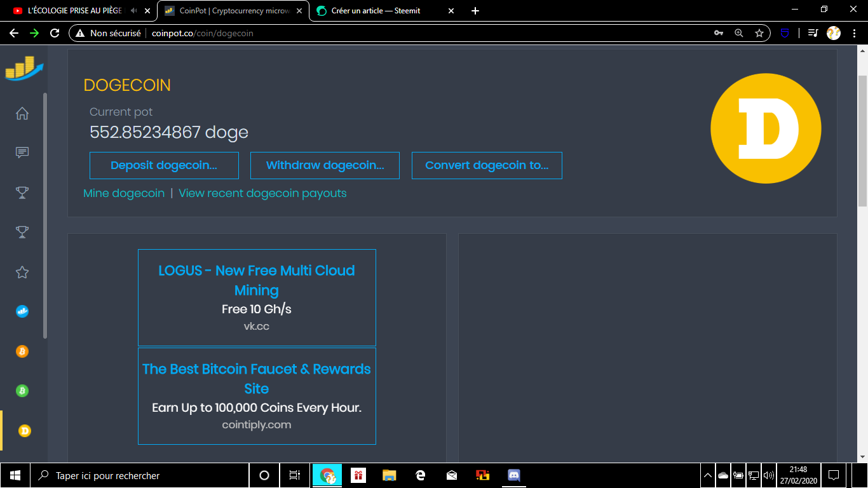The width and height of the screenshot is (868, 488).
Task: Click the address bar URL field
Action: (419, 33)
